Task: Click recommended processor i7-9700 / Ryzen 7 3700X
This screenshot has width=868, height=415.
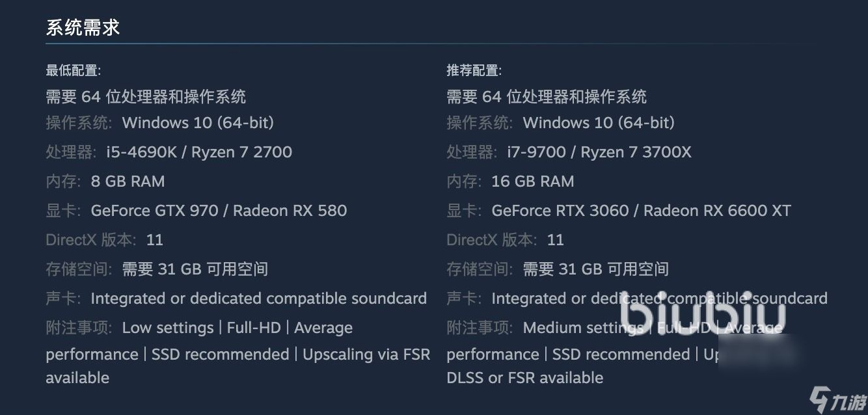Action: (599, 152)
